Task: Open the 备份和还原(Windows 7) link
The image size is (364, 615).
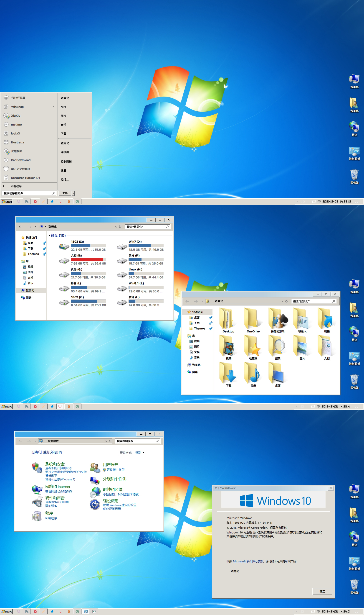Action: [60, 479]
